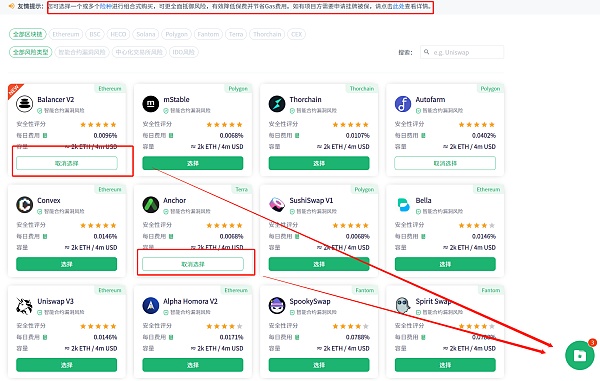The image size is (600, 381).
Task: Click the Spirit Swap ghost icon
Action: point(403,306)
